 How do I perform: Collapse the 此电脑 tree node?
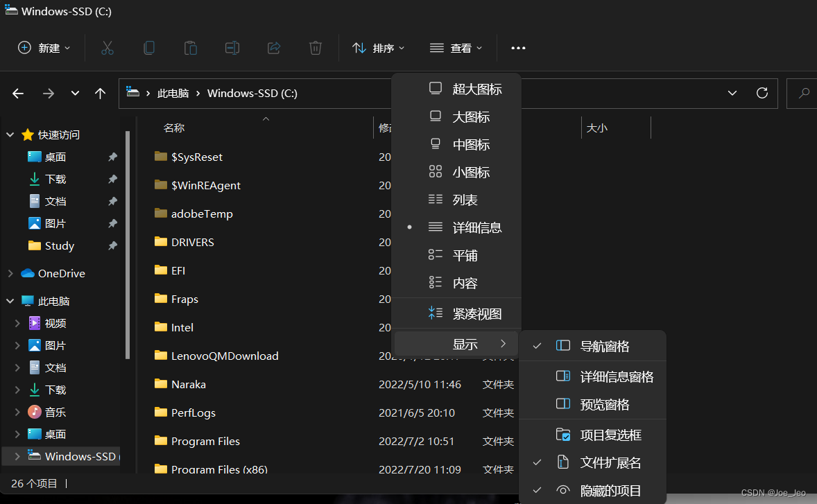click(10, 301)
